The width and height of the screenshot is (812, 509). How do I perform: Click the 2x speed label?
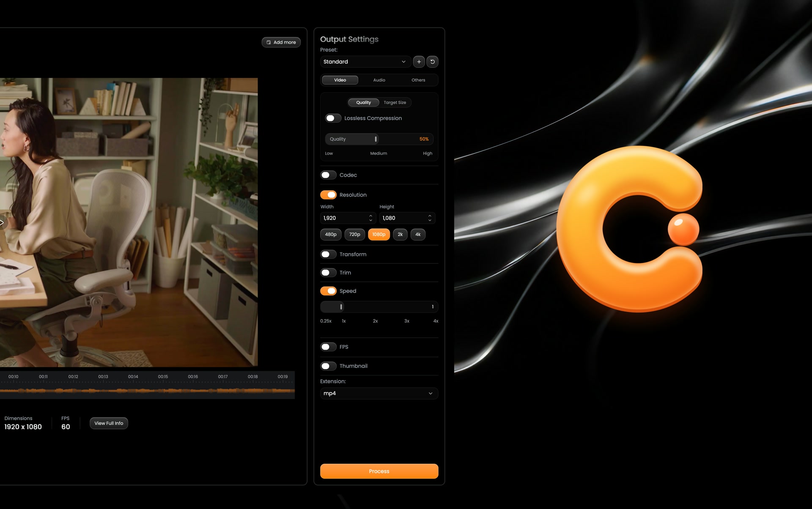point(375,321)
